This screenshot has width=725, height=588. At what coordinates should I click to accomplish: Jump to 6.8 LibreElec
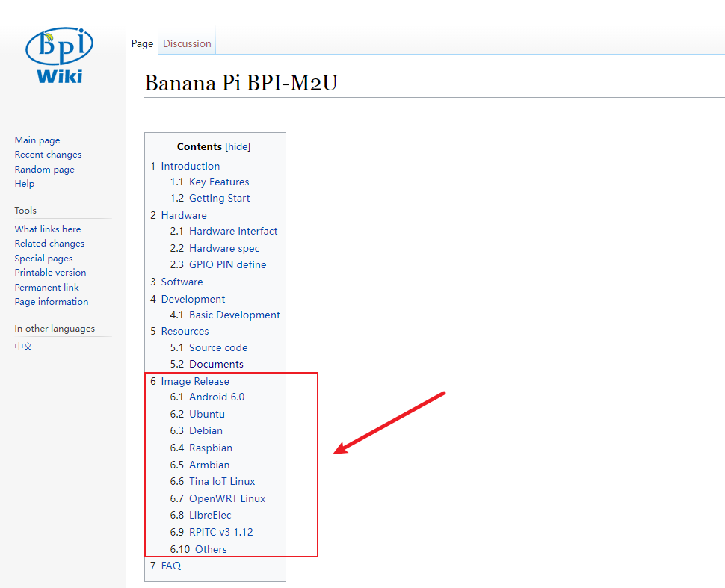200,515
